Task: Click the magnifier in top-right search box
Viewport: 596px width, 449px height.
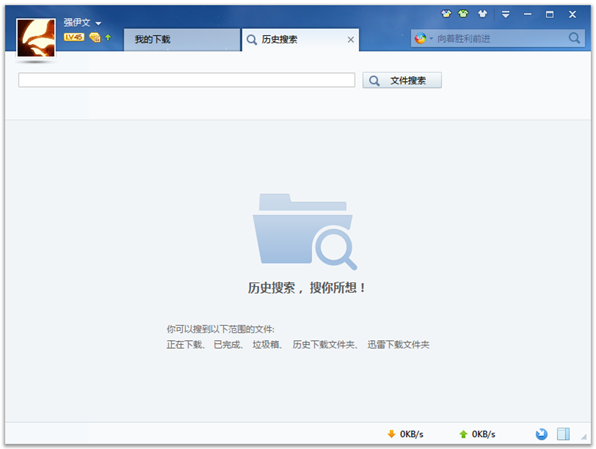Action: point(574,38)
